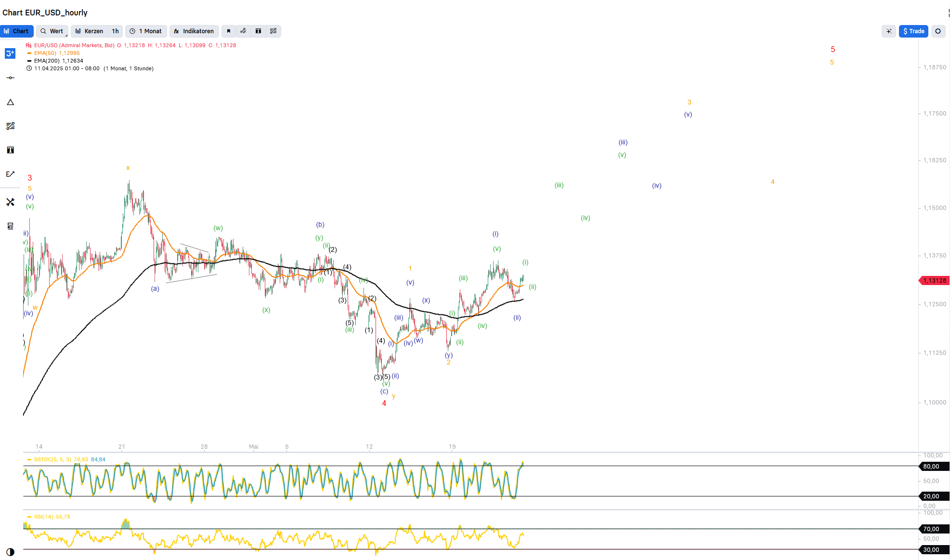The width and height of the screenshot is (950, 560).
Task: Open the Indikatoren menu
Action: click(194, 31)
